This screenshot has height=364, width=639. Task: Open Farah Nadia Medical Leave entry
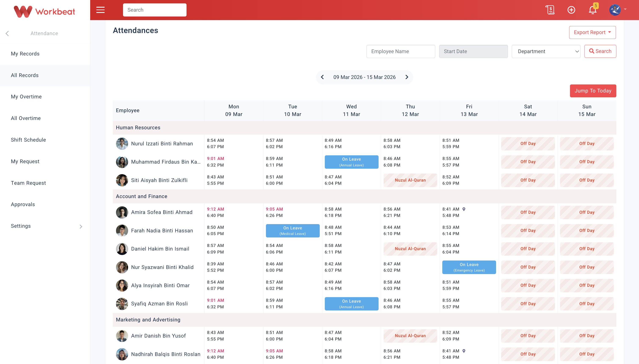tap(293, 231)
